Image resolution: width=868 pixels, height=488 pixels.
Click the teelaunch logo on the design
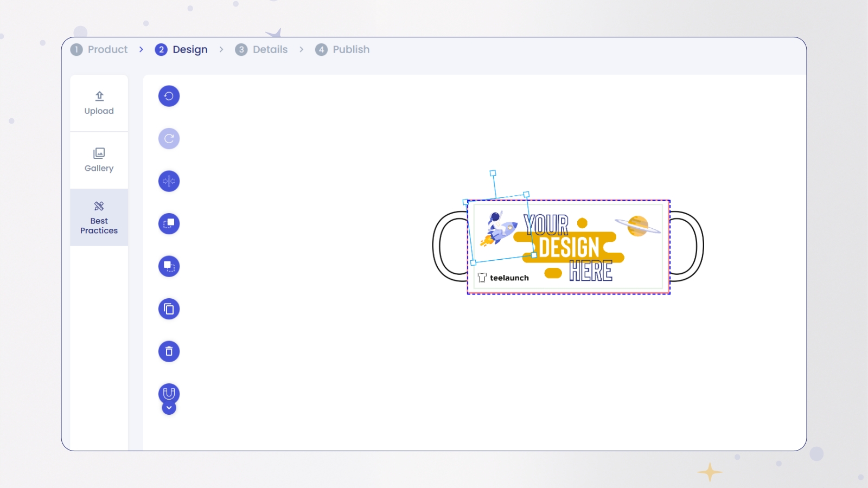pyautogui.click(x=503, y=278)
